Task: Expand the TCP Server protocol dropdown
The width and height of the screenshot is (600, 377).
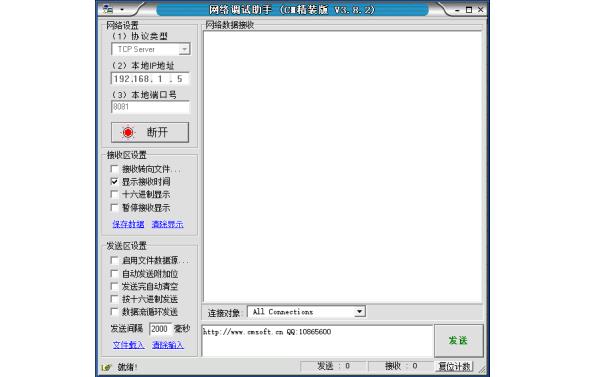Action: point(184,49)
